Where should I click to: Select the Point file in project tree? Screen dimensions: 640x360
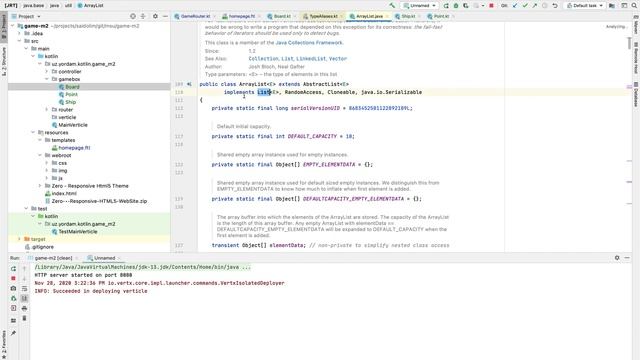coord(71,94)
